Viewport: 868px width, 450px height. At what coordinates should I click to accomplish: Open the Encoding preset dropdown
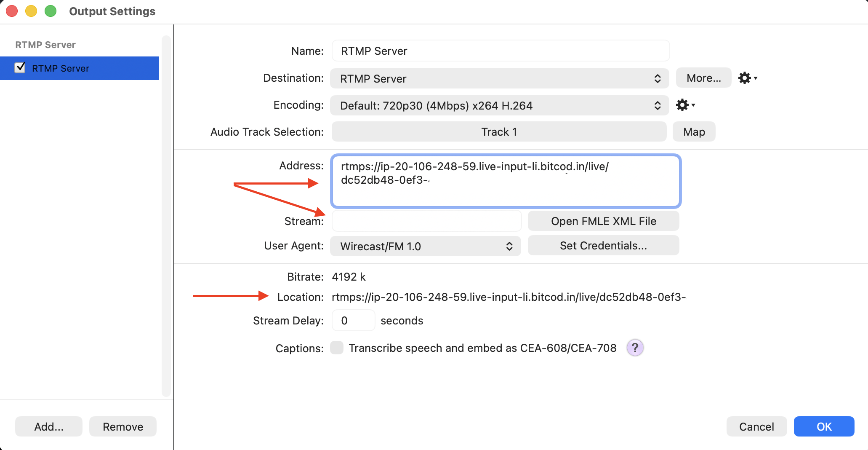(x=500, y=105)
